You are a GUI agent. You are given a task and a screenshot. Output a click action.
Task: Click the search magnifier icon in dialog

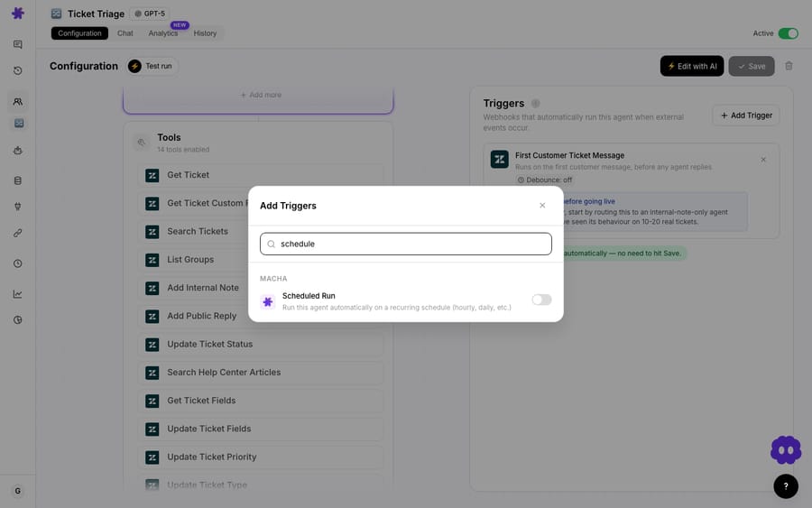[x=271, y=244]
